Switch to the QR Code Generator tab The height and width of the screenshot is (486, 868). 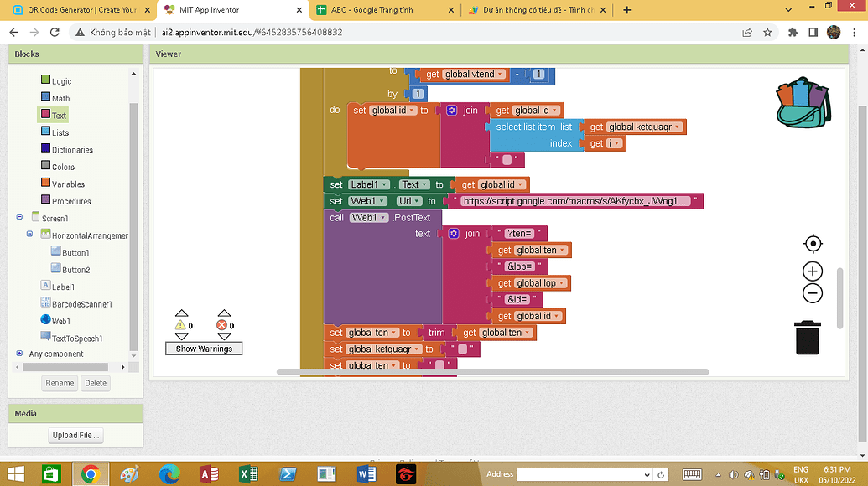pos(80,10)
